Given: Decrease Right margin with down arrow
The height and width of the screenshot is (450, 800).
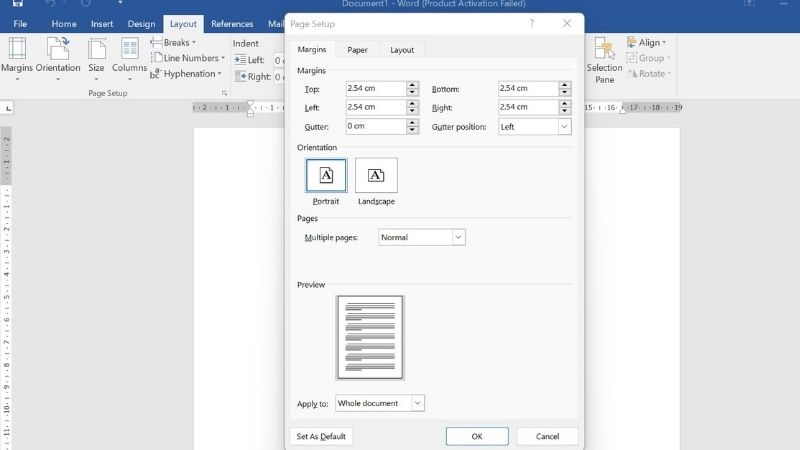Looking at the screenshot, I should point(564,111).
